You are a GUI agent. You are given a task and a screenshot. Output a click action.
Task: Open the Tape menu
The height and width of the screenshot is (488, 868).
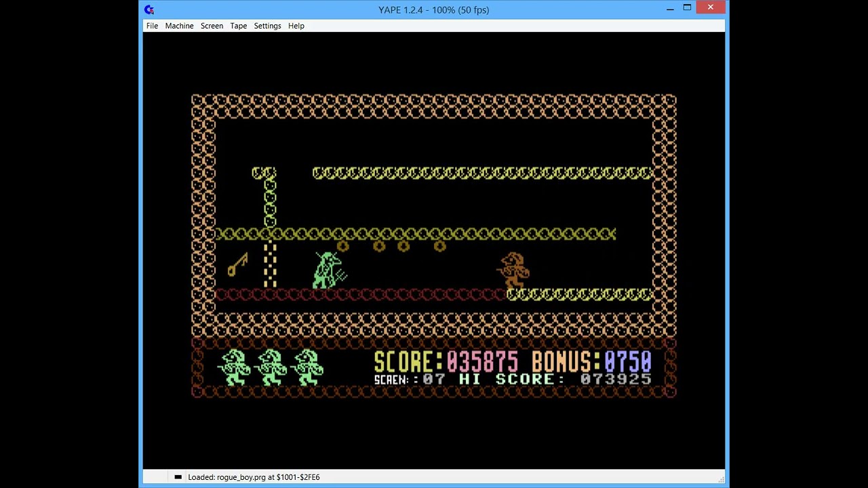pos(238,26)
